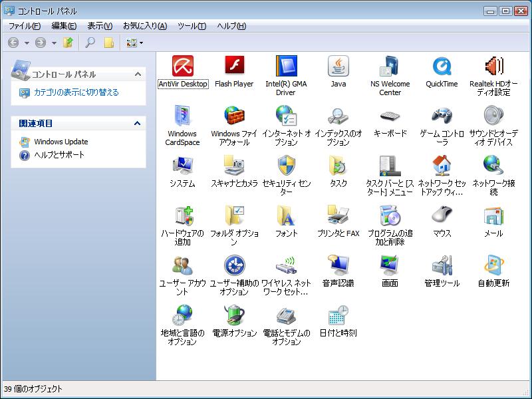Screen dimensions: 532x399
Task: Open the メール icon
Action: tap(493, 215)
